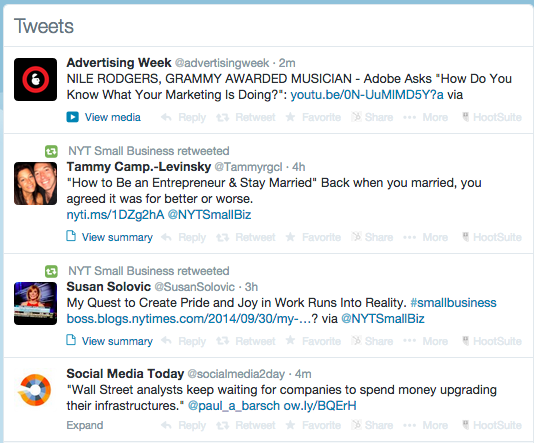
Task: Open the nyti.ms/1DZg2hA link
Action: pos(115,215)
